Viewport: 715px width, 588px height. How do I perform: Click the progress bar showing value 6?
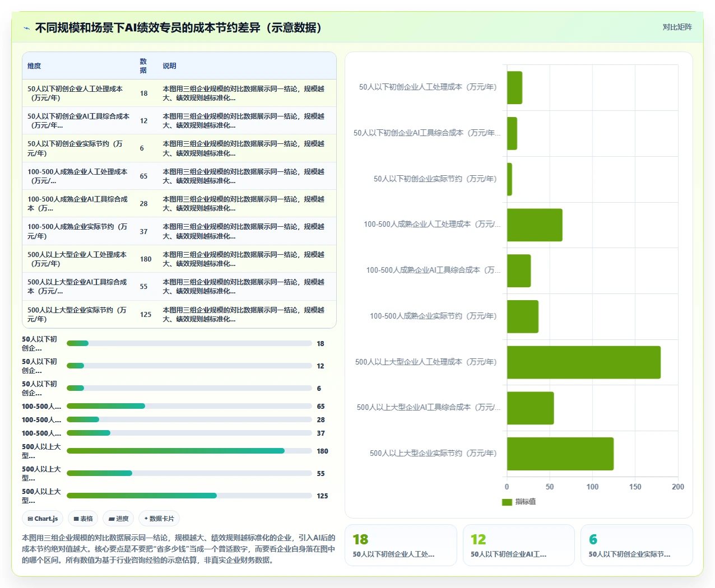[x=189, y=388]
